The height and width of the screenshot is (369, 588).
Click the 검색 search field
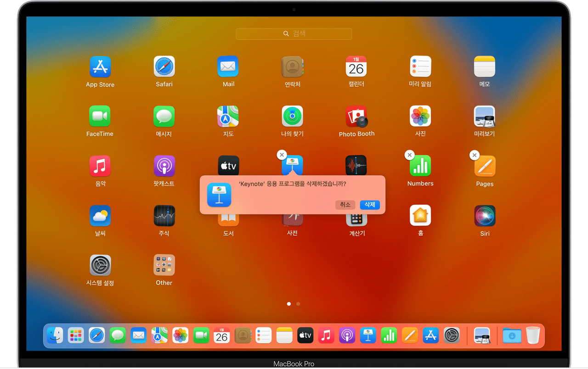[294, 34]
